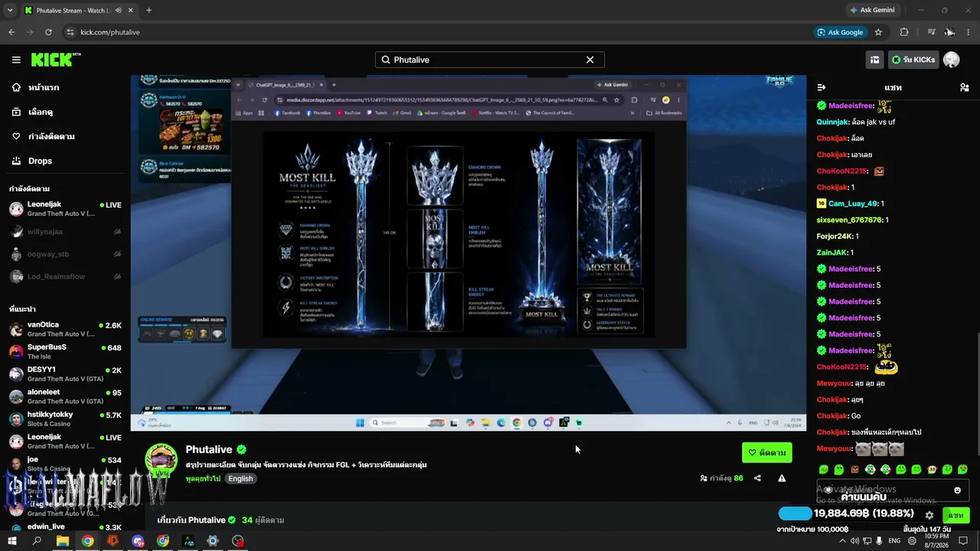
Task: Open the Kick hamburger menu
Action: (16, 60)
